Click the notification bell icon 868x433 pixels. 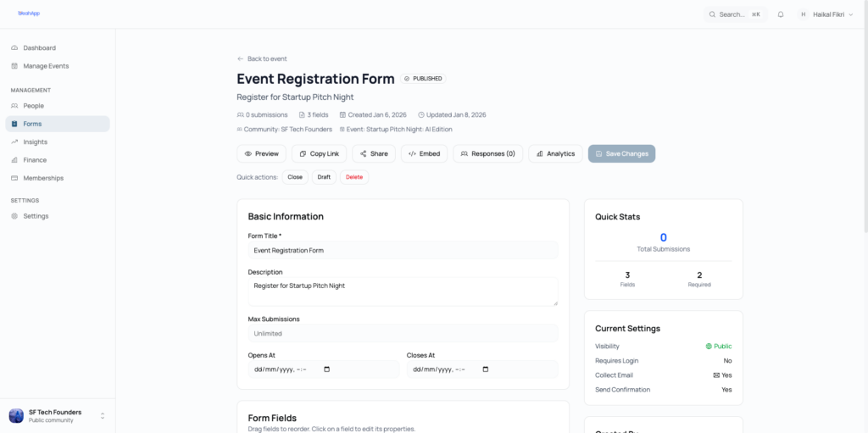(x=781, y=14)
